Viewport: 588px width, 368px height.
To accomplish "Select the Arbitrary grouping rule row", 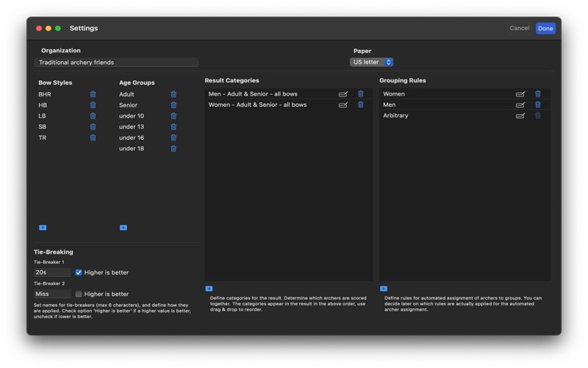I will 465,116.
